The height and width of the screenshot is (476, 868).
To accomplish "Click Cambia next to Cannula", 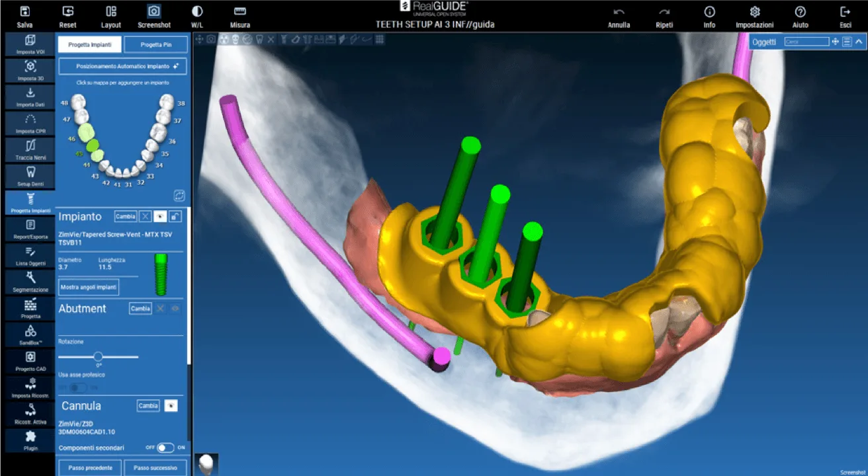I will point(148,405).
